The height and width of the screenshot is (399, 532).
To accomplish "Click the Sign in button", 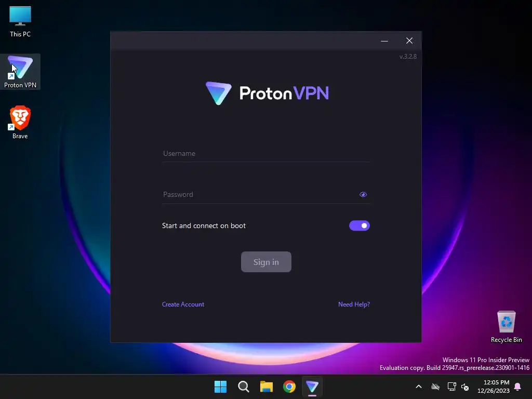I will click(266, 262).
